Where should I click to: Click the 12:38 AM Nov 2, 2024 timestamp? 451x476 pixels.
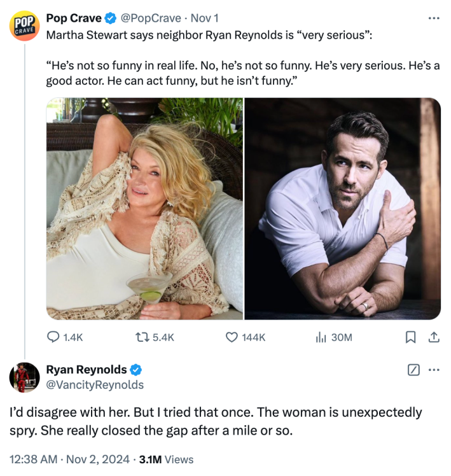coord(69,459)
